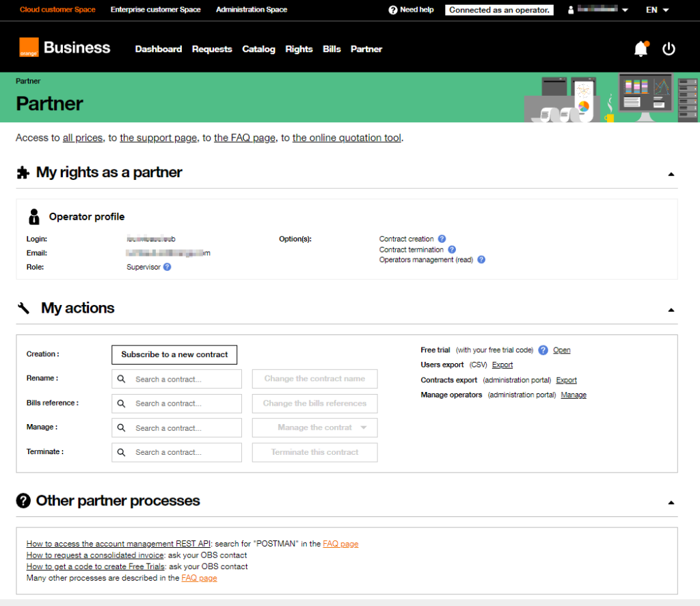Click search icon in Rename contract field

pos(122,379)
